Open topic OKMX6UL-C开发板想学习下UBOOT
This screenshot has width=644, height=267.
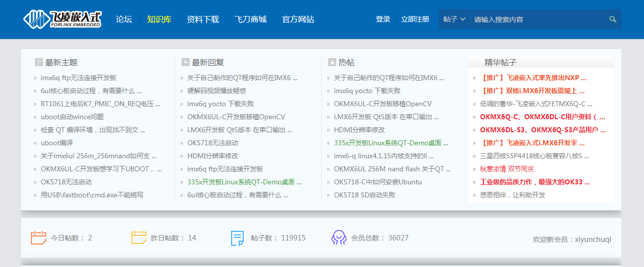click(102, 169)
